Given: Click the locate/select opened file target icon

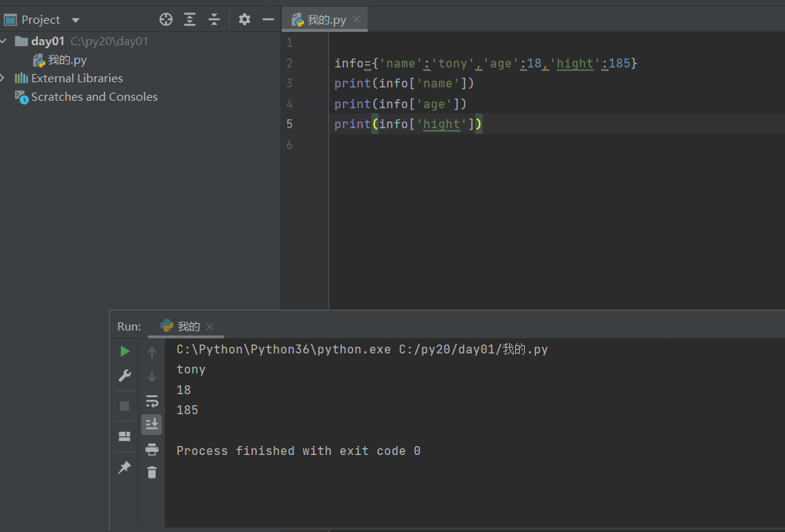Looking at the screenshot, I should [x=166, y=19].
